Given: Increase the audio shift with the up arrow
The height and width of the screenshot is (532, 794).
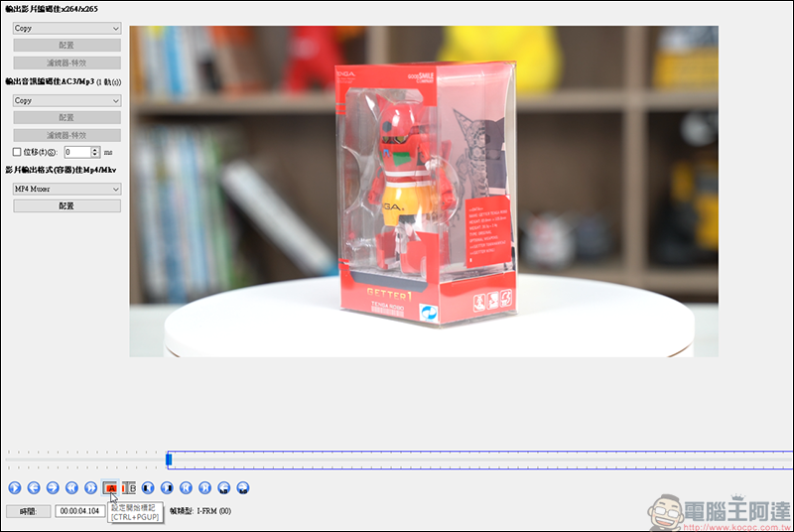Looking at the screenshot, I should (x=95, y=149).
